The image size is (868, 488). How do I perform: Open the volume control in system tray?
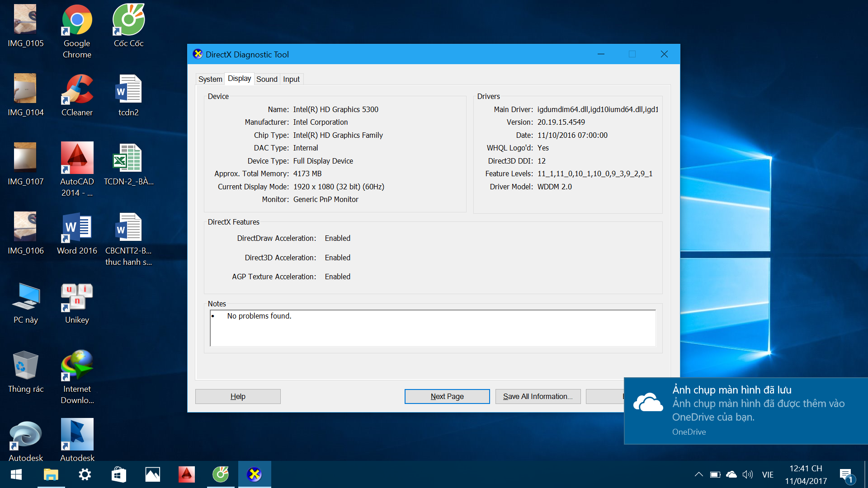pyautogui.click(x=748, y=474)
